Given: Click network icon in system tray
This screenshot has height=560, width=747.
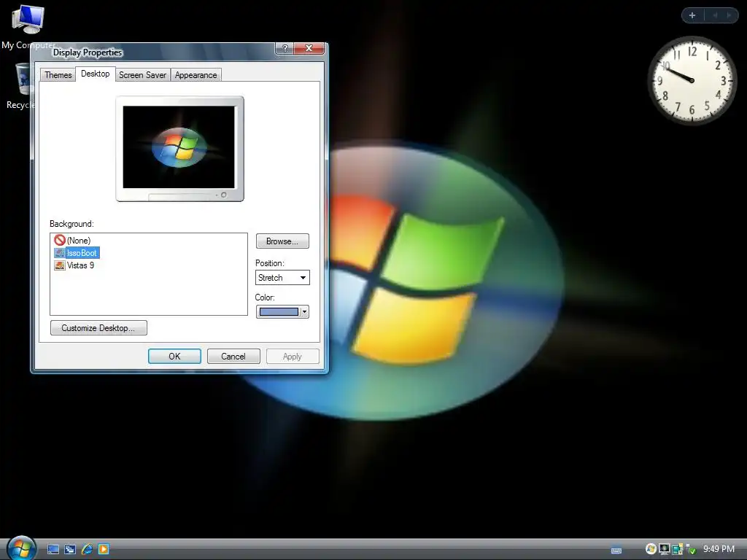Looking at the screenshot, I should [x=677, y=549].
